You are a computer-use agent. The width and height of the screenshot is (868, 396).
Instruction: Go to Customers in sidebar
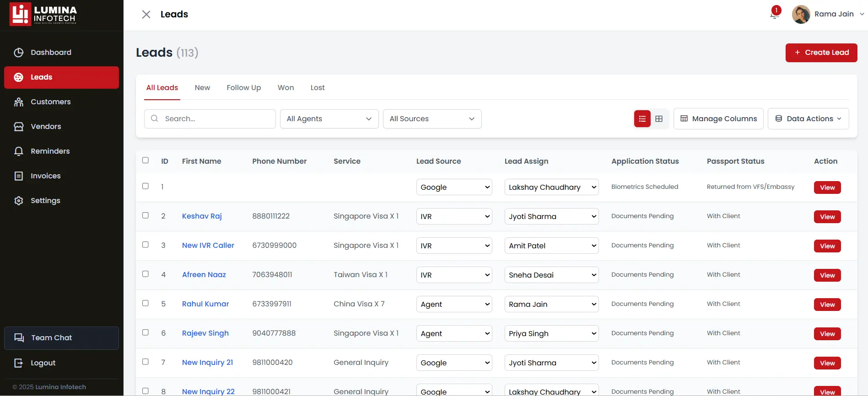tap(50, 102)
